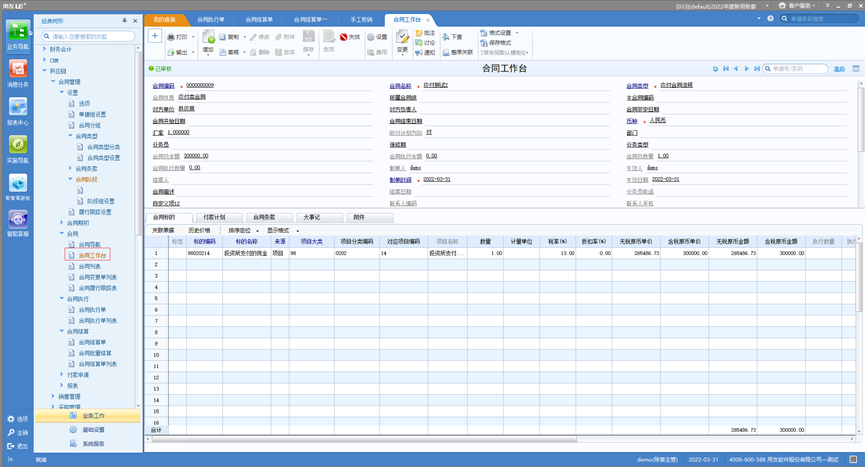Image resolution: width=865 pixels, height=467 pixels.
Task: Click the refresh icon near record navigation
Action: (715, 69)
